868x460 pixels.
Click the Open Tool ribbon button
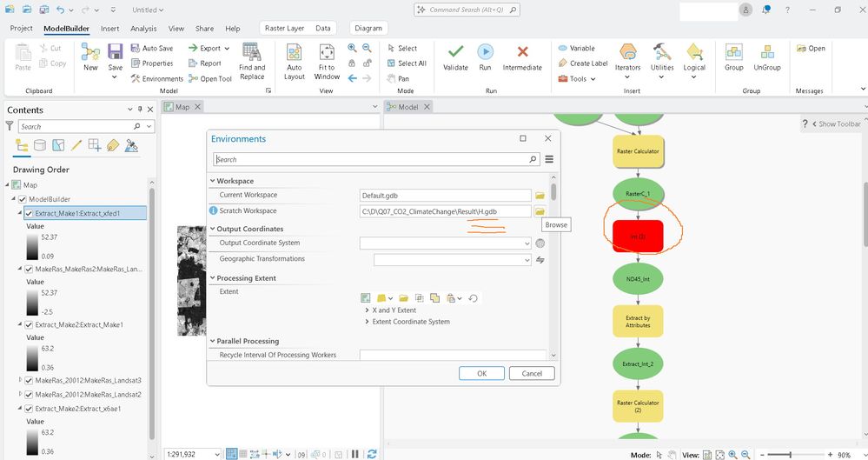coord(209,79)
